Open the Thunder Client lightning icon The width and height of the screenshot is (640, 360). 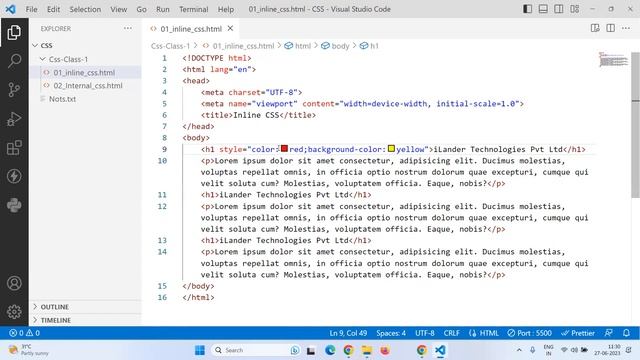14,176
